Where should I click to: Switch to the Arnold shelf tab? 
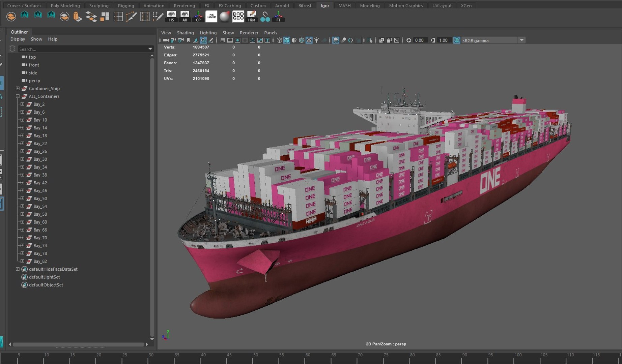point(282,5)
